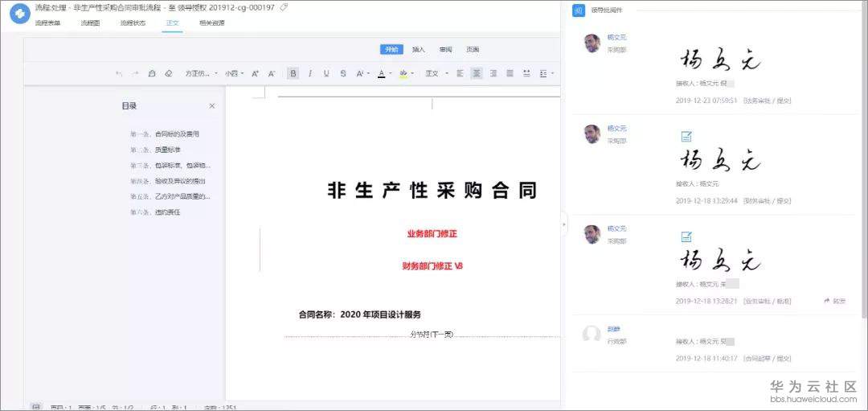Collapse the right approval panel arrow
Viewport: 868px width, 411px height.
tap(564, 224)
